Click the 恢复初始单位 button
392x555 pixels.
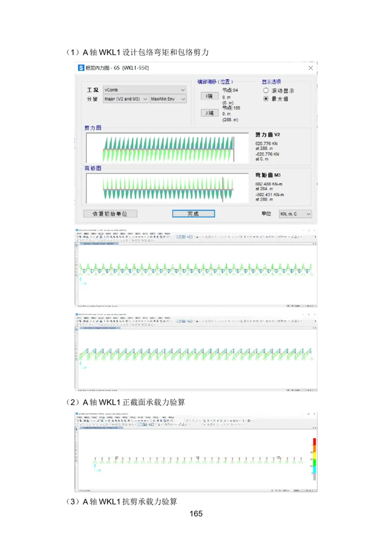(109, 213)
